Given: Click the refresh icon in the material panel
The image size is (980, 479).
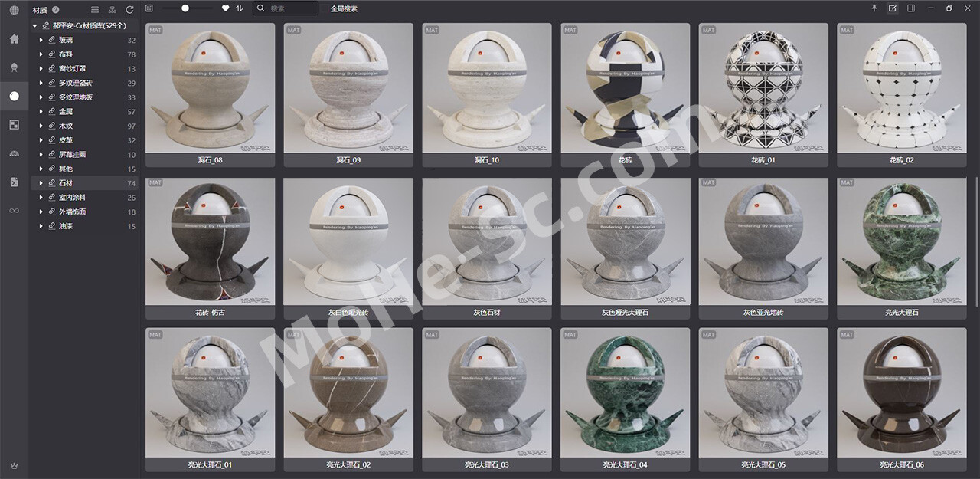Looking at the screenshot, I should pyautogui.click(x=129, y=10).
